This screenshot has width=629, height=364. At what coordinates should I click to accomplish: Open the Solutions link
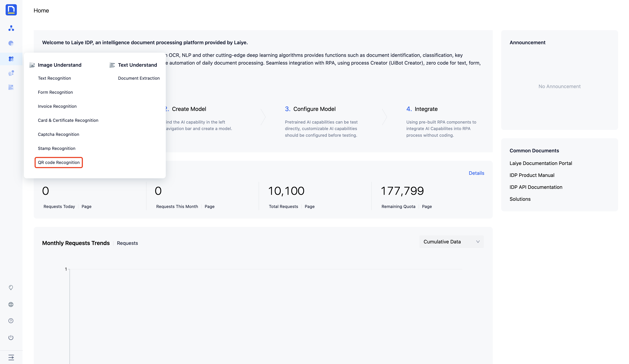[520, 199]
